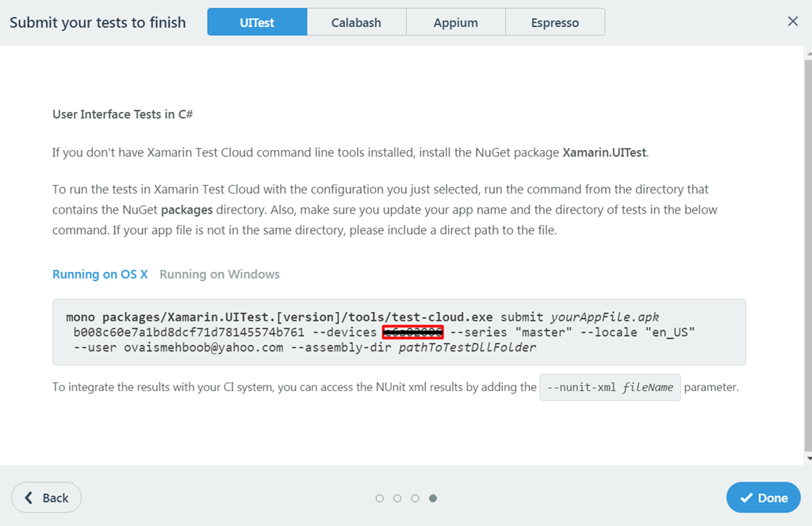The image size is (812, 526).
Task: Close the submit tests dialog
Action: tap(792, 21)
